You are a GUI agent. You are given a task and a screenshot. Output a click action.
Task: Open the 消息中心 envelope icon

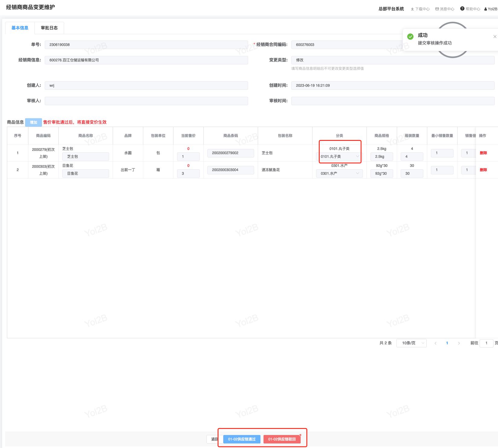[437, 9]
